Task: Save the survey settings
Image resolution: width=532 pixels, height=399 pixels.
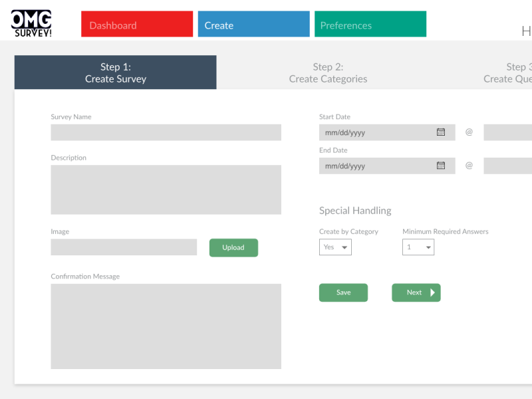Action: click(x=343, y=293)
